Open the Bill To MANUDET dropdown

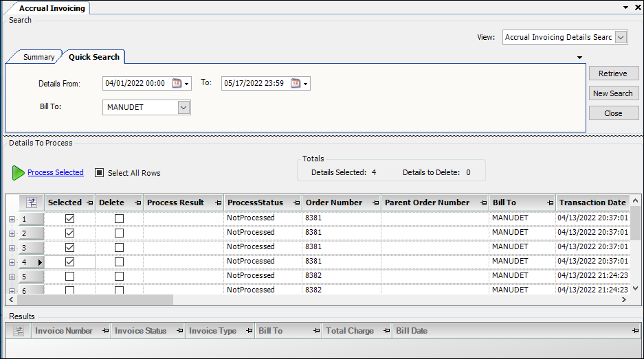pos(184,107)
